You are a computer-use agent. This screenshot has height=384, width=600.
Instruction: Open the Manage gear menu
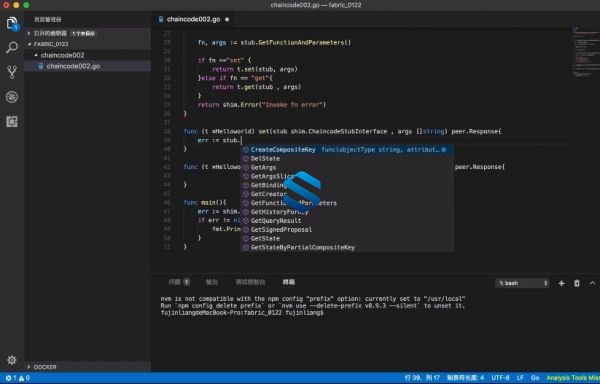pos(12,360)
